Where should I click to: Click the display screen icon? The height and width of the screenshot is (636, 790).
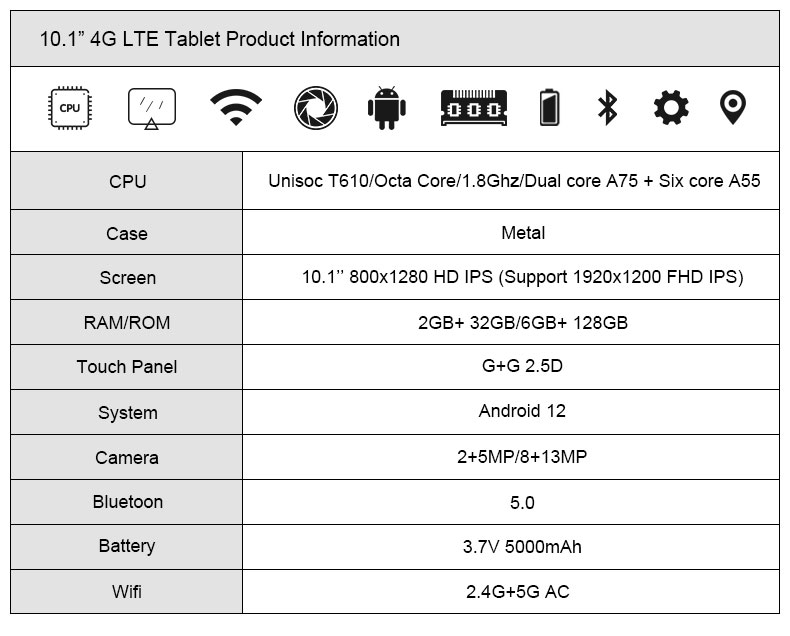point(152,108)
